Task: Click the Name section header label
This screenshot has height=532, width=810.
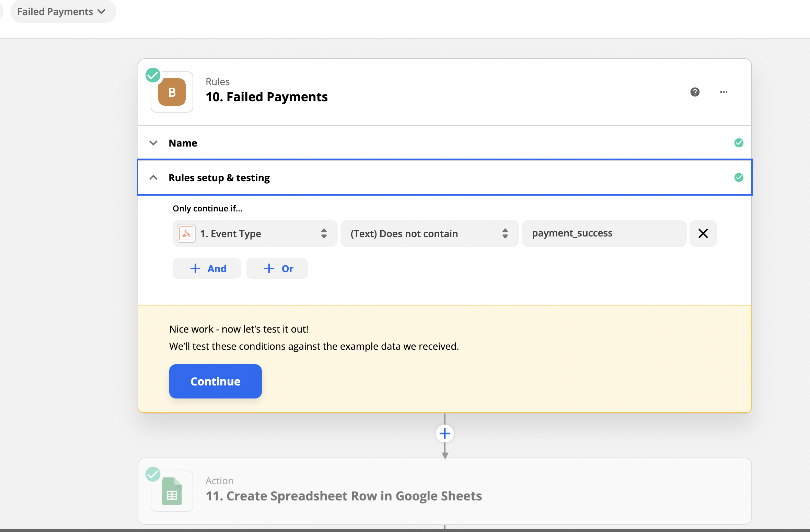Action: [183, 143]
